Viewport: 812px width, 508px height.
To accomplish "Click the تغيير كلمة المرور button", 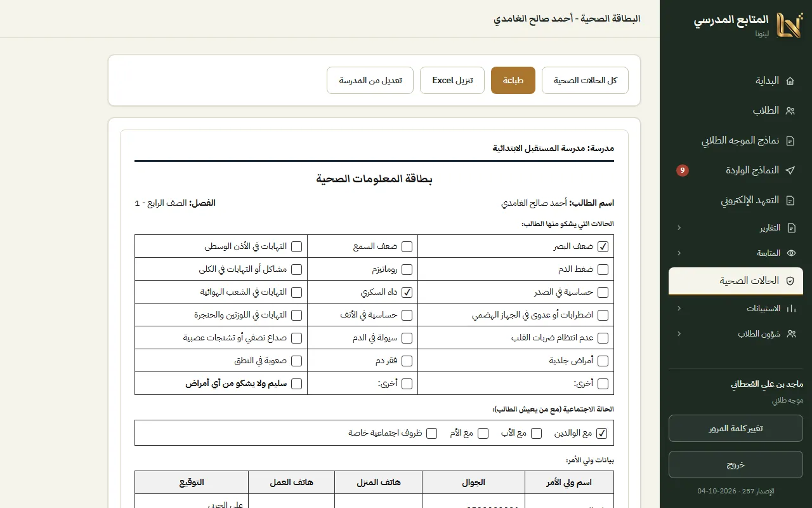I will (x=736, y=429).
